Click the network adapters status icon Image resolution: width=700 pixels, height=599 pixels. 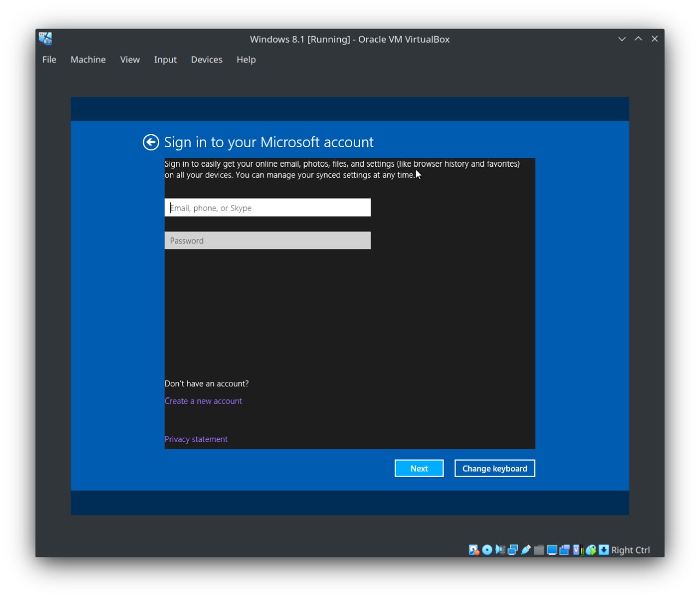pos(513,550)
